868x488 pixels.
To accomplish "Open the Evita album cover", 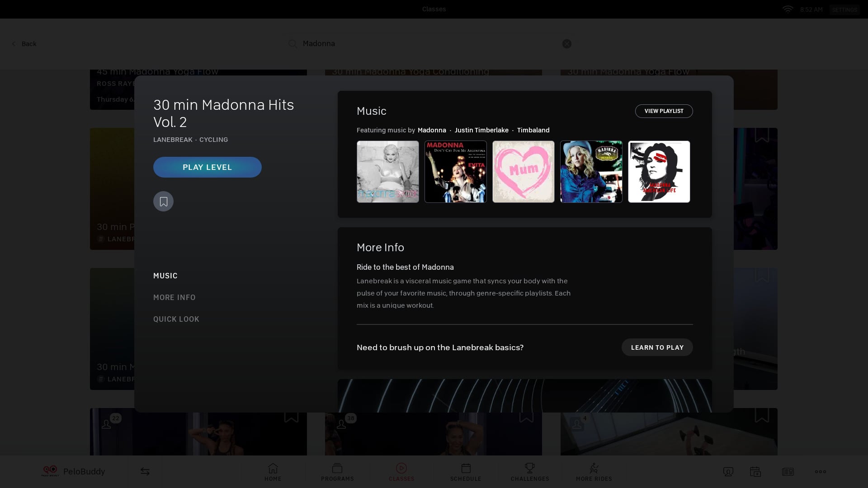I will pos(456,172).
